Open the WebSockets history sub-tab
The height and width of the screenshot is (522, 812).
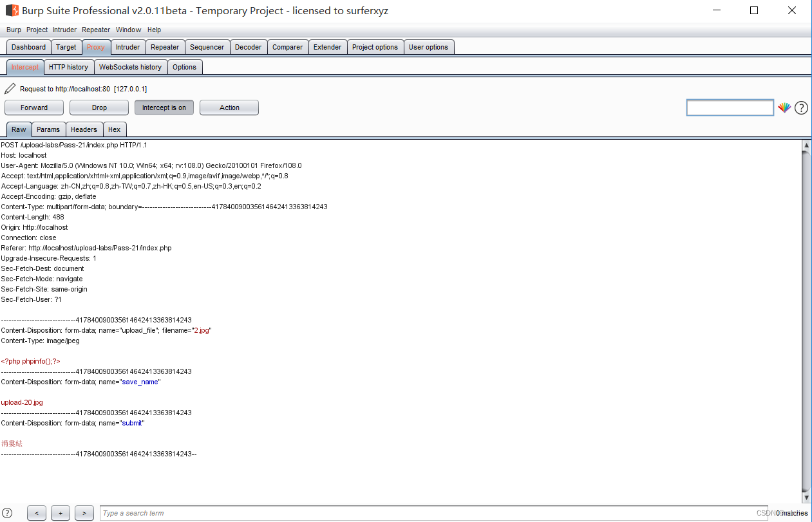[131, 67]
